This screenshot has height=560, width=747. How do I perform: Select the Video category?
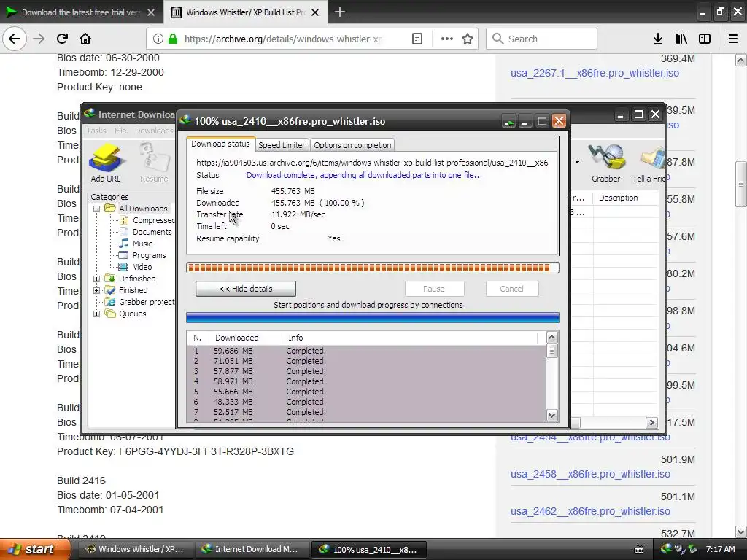click(136, 267)
